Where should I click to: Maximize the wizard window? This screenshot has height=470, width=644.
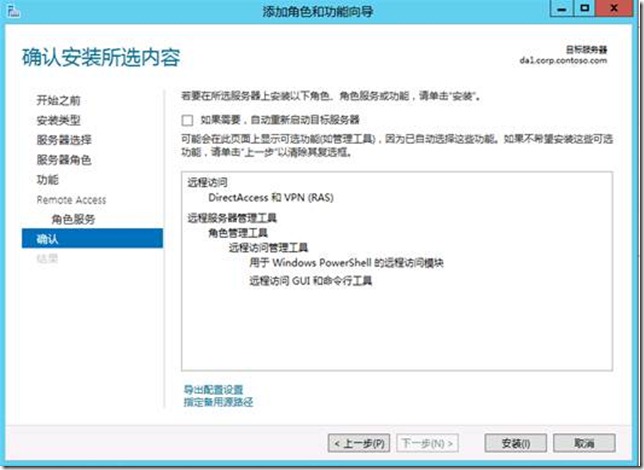pyautogui.click(x=584, y=9)
